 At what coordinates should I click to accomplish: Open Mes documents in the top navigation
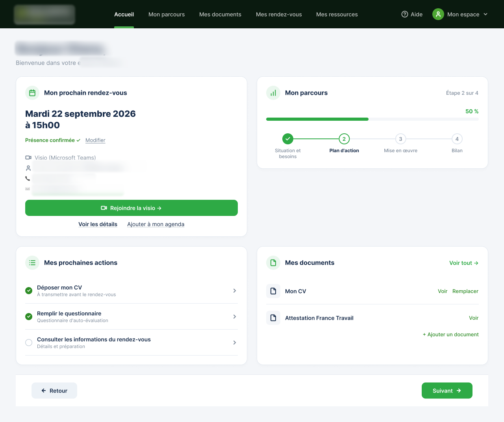click(220, 14)
